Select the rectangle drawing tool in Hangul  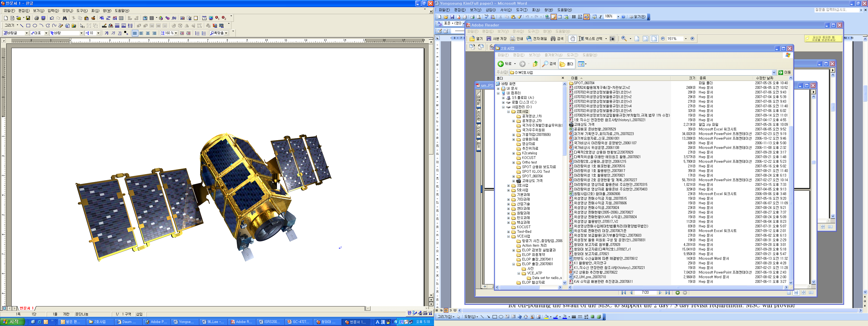click(28, 26)
